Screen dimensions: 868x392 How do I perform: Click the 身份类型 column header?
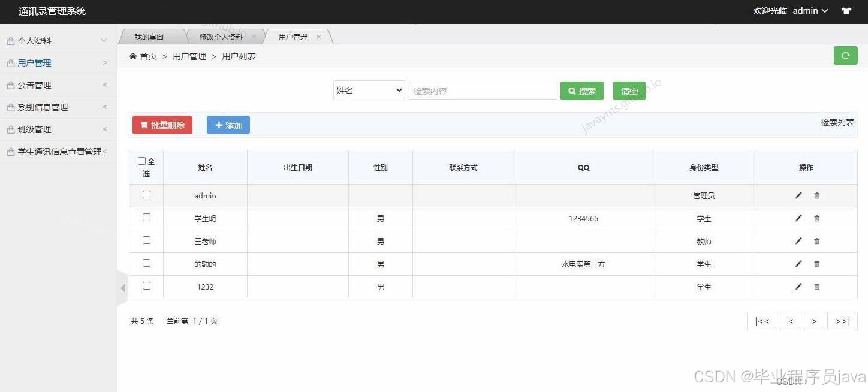[x=704, y=167]
